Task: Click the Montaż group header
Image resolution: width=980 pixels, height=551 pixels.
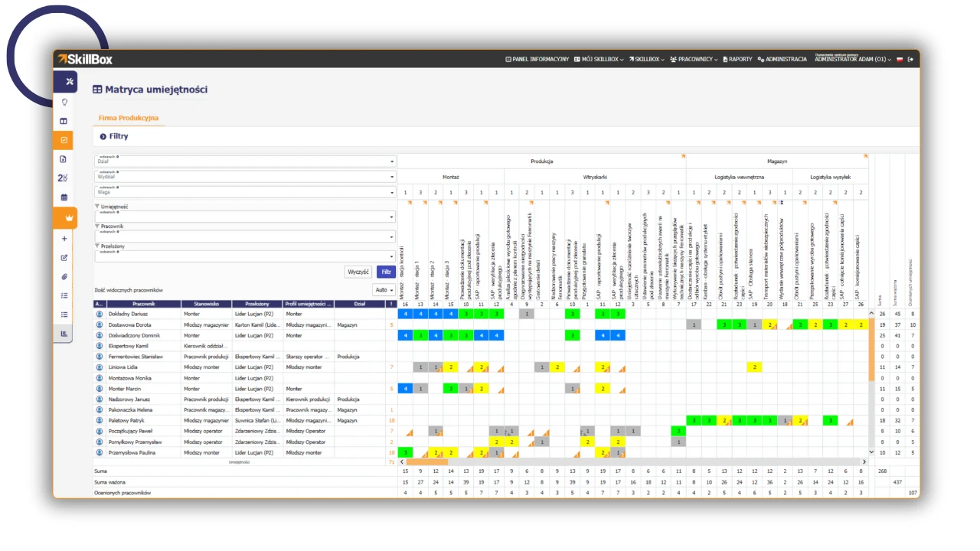Action: click(451, 176)
